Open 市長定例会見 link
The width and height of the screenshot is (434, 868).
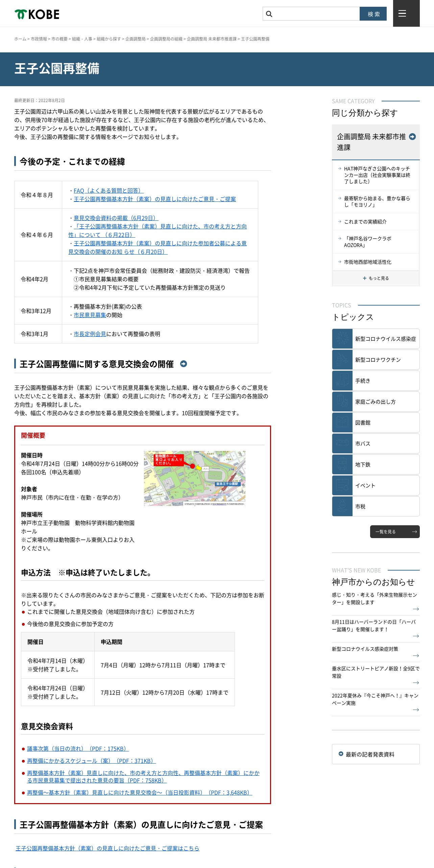click(x=90, y=334)
